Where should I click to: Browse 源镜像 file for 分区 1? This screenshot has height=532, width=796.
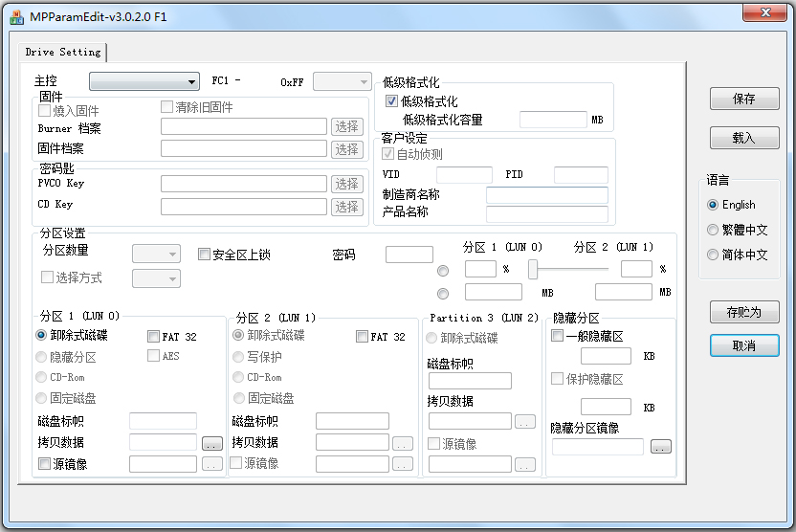click(212, 464)
